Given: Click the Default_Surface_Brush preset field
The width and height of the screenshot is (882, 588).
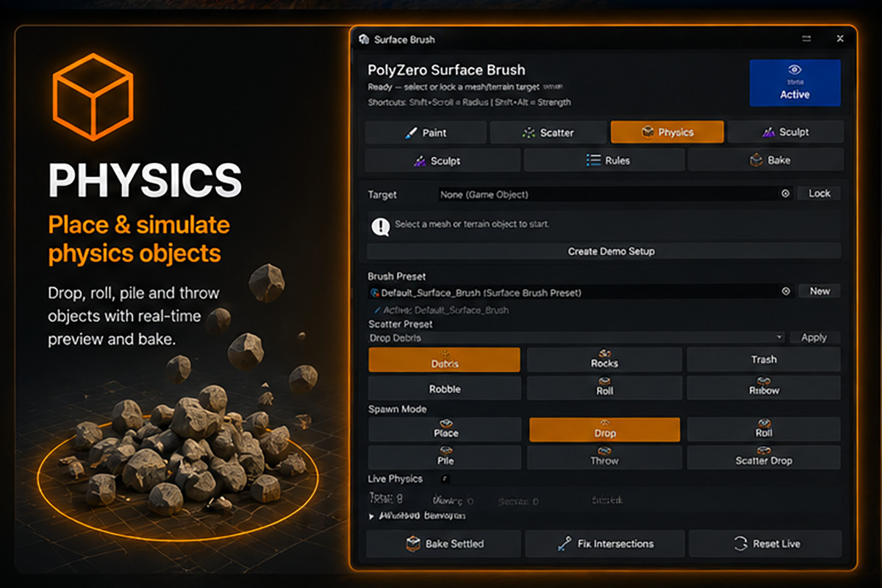Looking at the screenshot, I should click(581, 293).
